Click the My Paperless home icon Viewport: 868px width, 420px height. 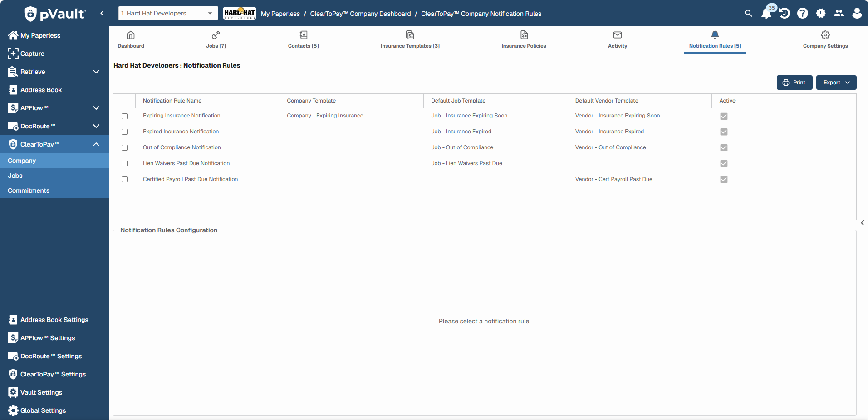(13, 35)
